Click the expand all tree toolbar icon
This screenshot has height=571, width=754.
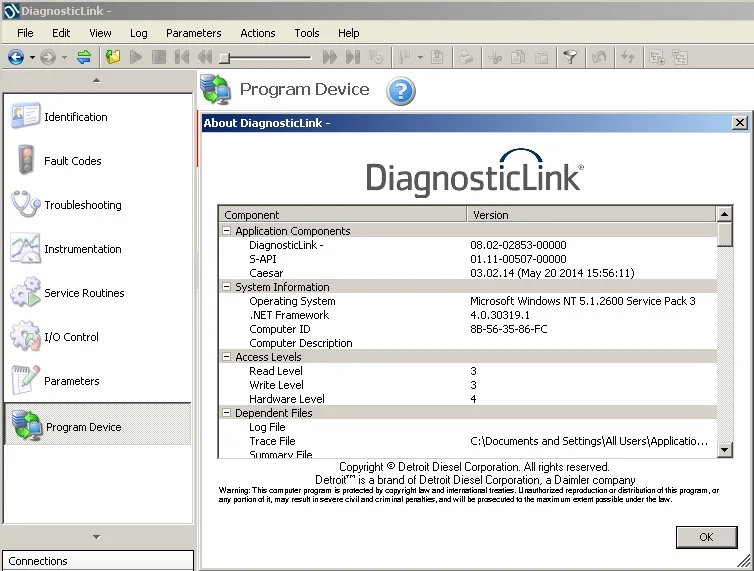(657, 58)
